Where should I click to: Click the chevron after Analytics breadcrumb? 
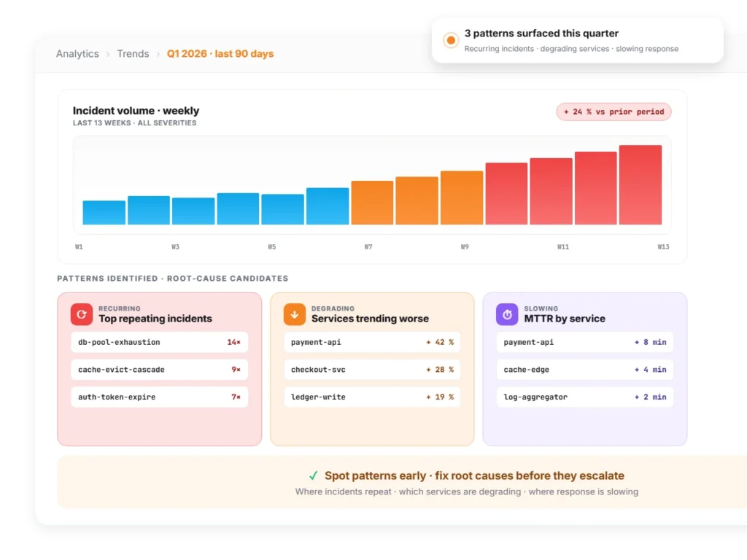click(x=108, y=54)
